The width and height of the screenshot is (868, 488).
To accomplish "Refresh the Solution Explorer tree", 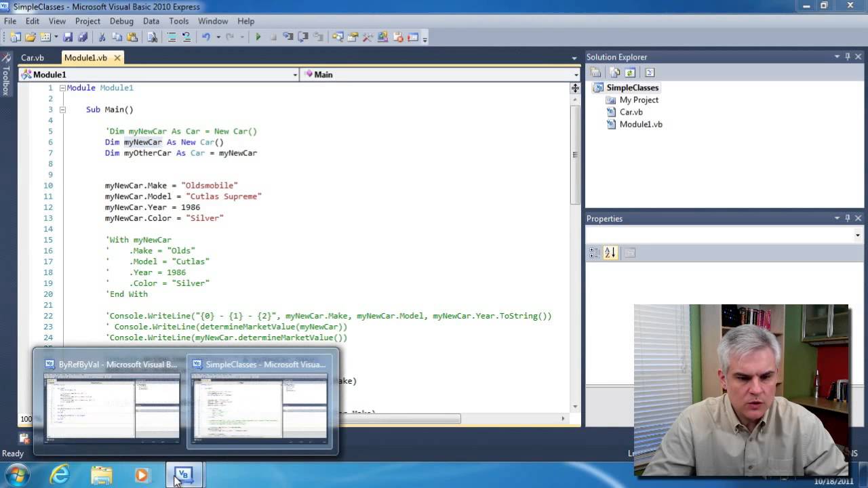I will [630, 73].
